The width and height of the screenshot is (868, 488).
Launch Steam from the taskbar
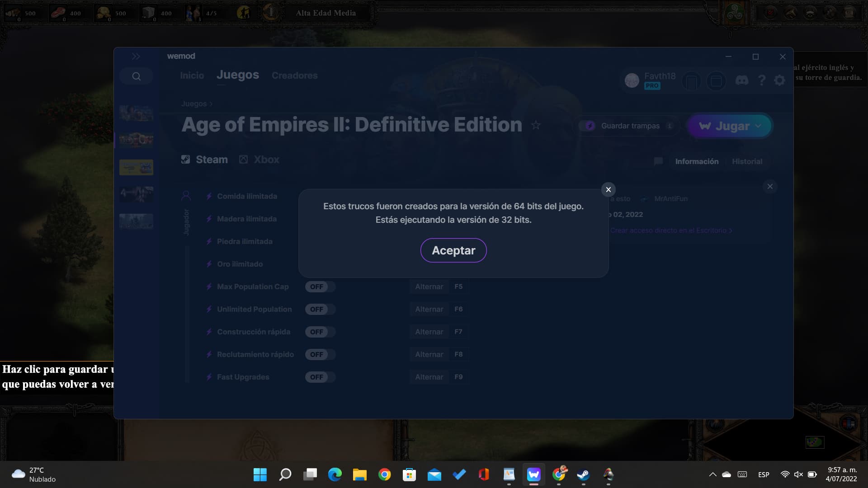583,475
